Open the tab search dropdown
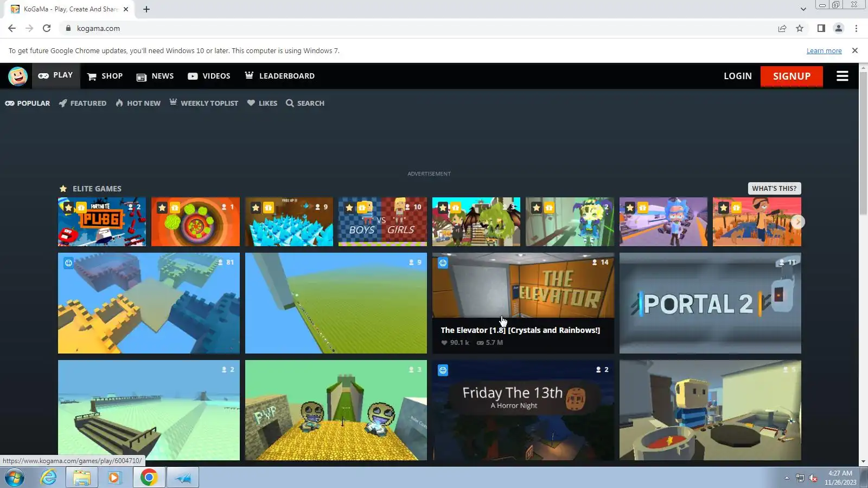This screenshot has height=488, width=868. click(803, 9)
